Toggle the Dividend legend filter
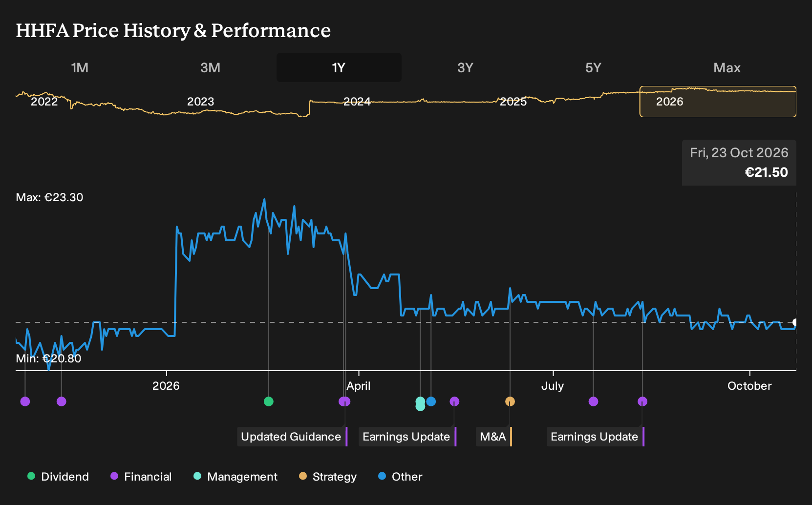 [58, 477]
